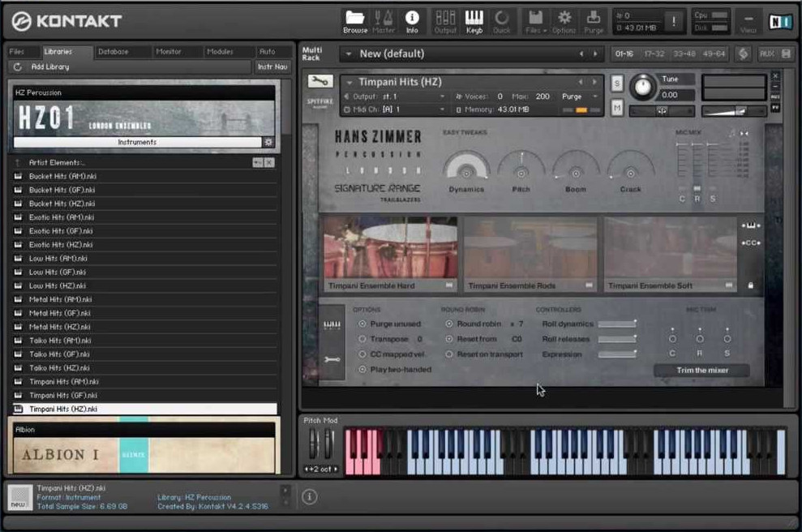Click the refresh icon beside Add Library
Viewport: 802px width, 532px height.
pyautogui.click(x=17, y=67)
